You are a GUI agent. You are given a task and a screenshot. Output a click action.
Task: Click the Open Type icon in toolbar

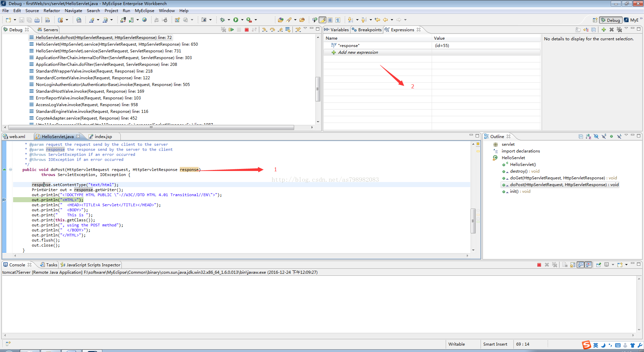281,20
